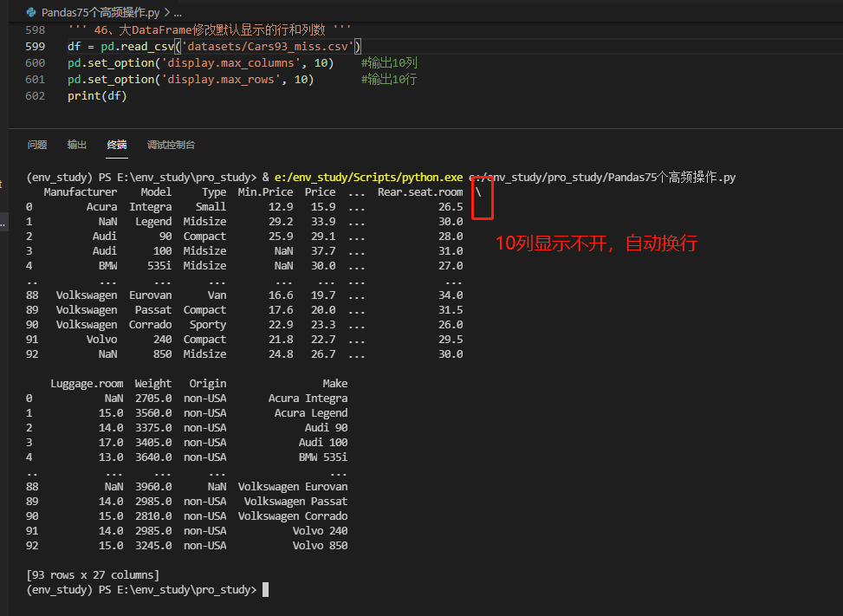Image resolution: width=843 pixels, height=616 pixels.
Task: Click the Volkswagen Passat make cell
Action: pos(295,502)
